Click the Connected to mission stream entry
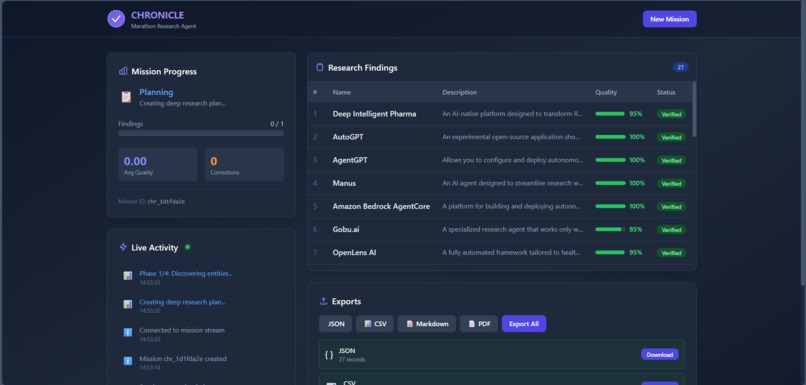The image size is (806, 385). click(x=182, y=331)
